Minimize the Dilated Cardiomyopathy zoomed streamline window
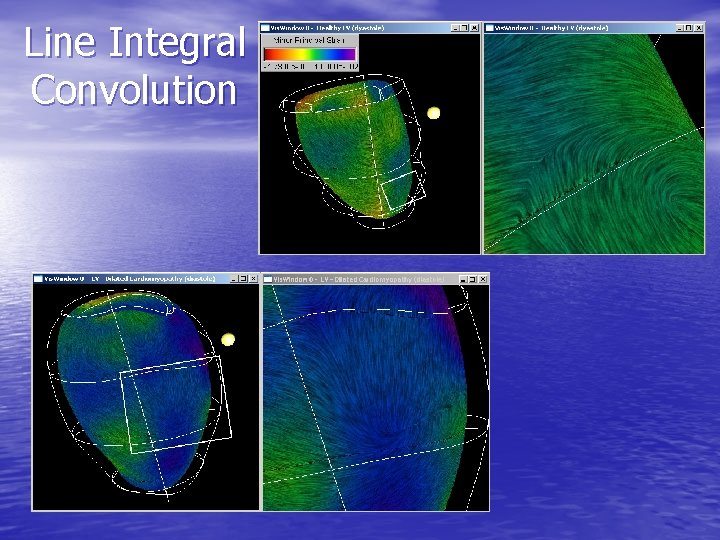Image resolution: width=720 pixels, height=540 pixels. coord(464,279)
